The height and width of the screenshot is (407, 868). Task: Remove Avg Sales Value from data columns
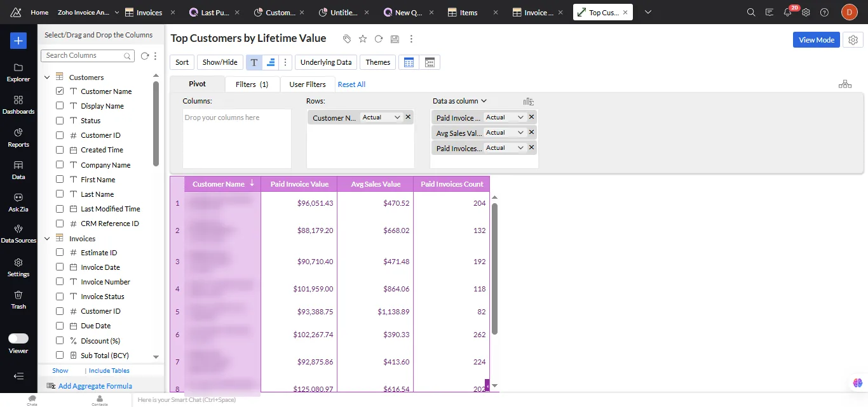[x=532, y=133]
